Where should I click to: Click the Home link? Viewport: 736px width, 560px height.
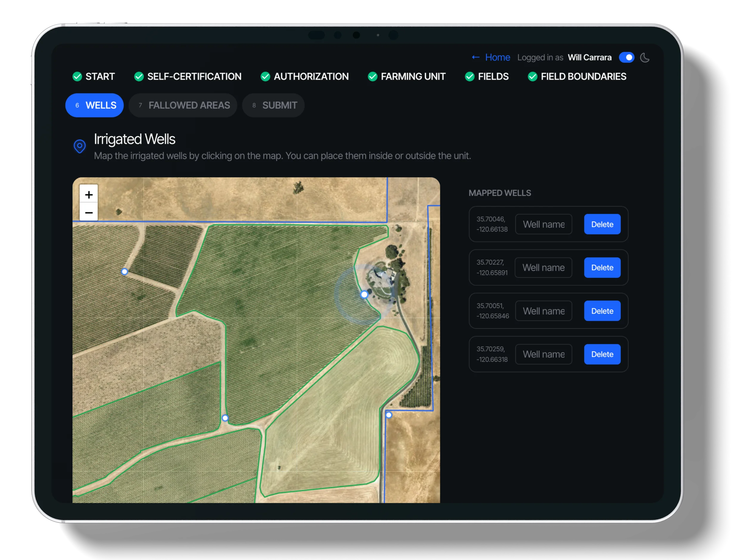497,57
